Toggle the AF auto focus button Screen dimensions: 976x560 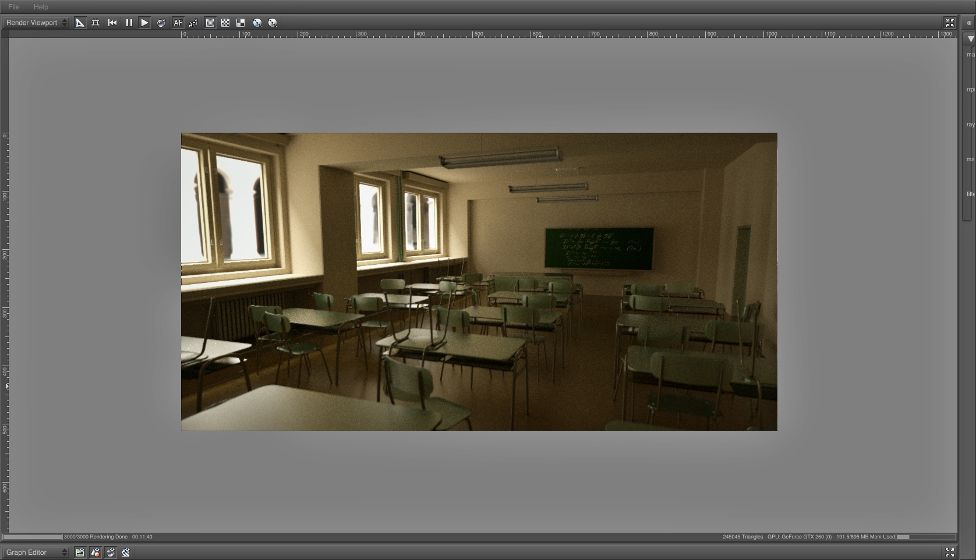tap(178, 23)
